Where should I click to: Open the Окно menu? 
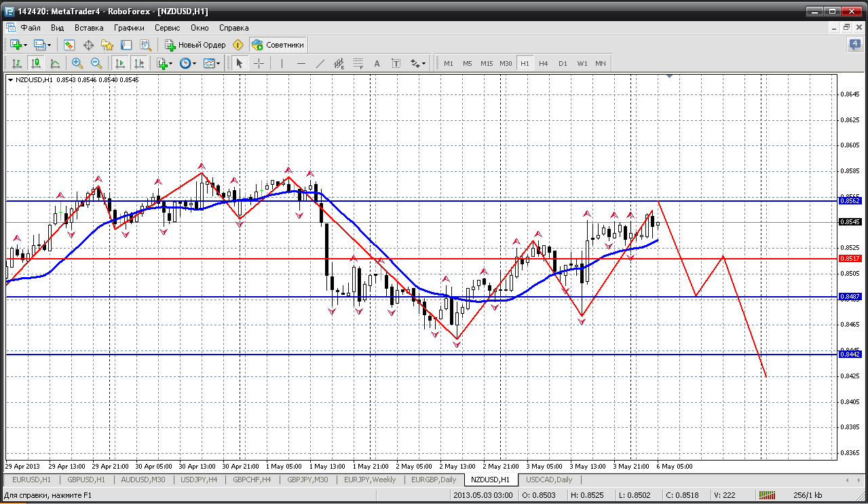pos(200,28)
